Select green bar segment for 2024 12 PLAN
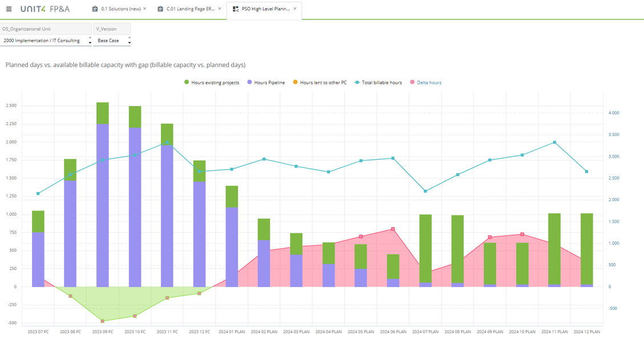The width and height of the screenshot is (644, 347). tap(587, 249)
